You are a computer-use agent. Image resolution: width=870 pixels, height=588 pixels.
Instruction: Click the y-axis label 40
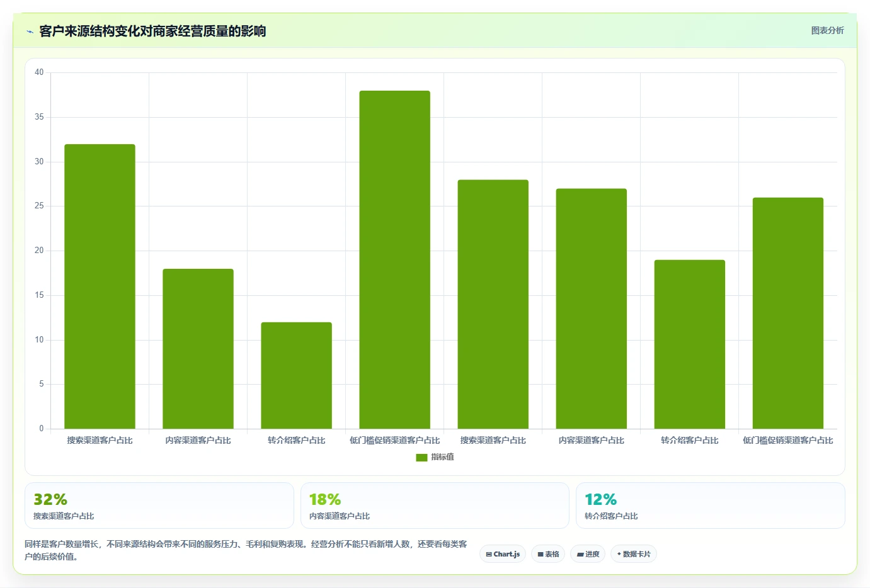tap(39, 72)
